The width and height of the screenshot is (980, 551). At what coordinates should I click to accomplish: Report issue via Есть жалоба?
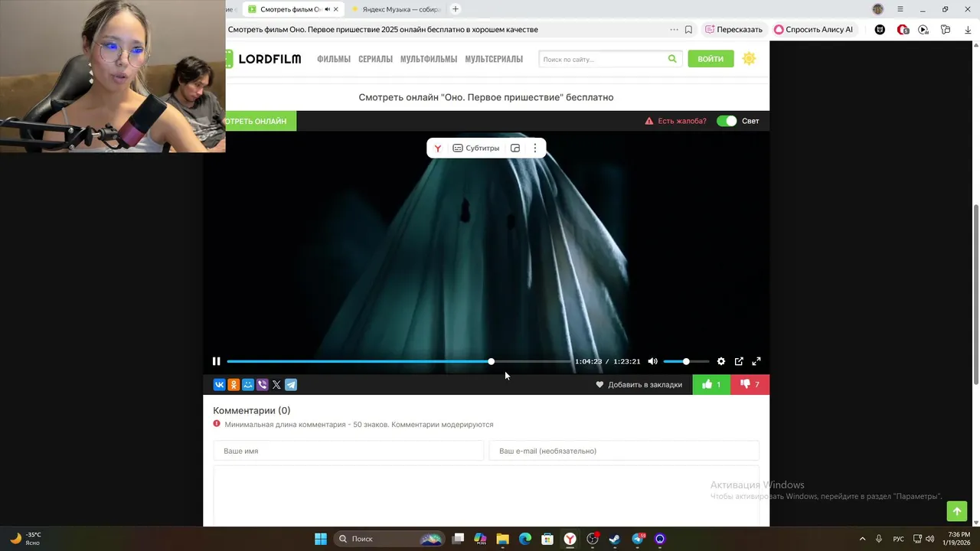coord(675,121)
